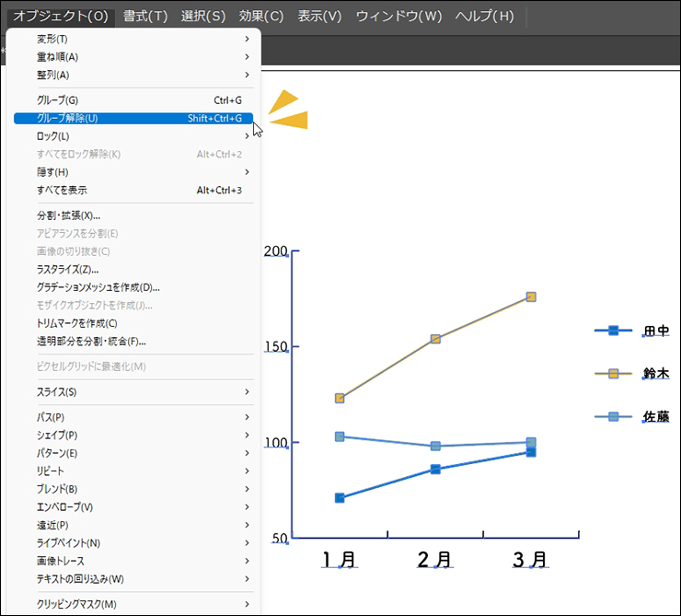Click the 田中 legend marker icon
The width and height of the screenshot is (681, 616).
coord(614,331)
